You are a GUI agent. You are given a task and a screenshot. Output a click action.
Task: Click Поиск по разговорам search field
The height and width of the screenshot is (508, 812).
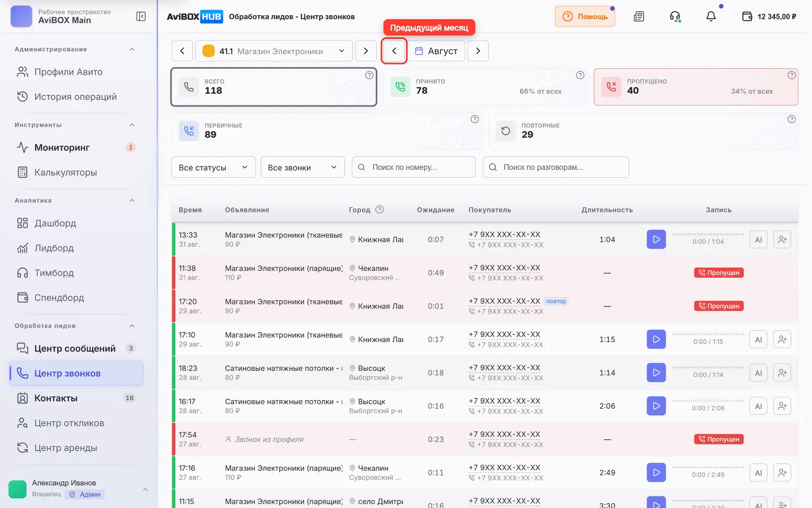pos(556,167)
